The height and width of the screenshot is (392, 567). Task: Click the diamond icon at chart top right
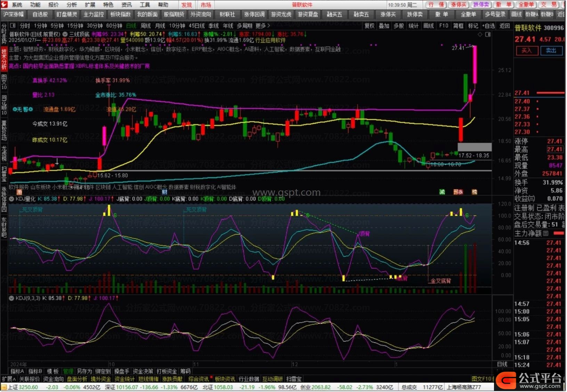(x=480, y=34)
